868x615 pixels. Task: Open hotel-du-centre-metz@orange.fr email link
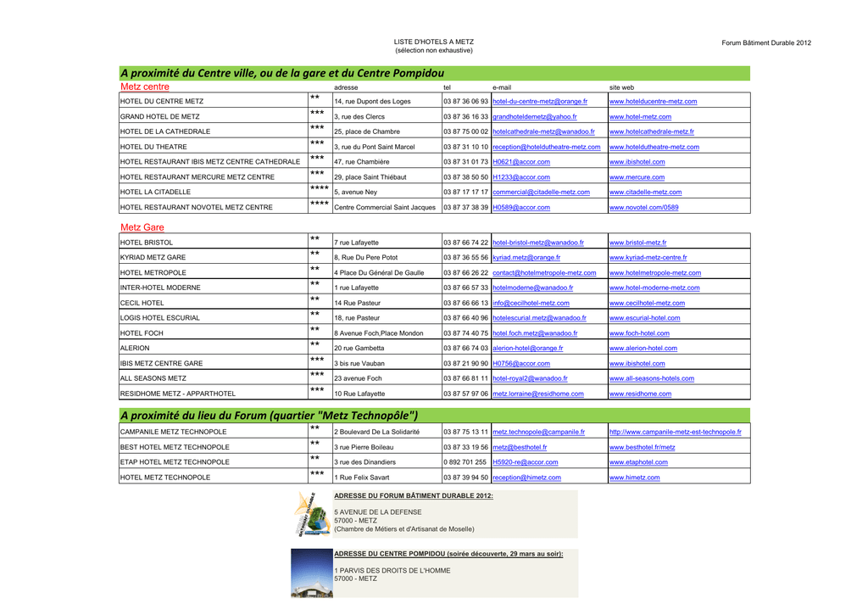point(540,102)
